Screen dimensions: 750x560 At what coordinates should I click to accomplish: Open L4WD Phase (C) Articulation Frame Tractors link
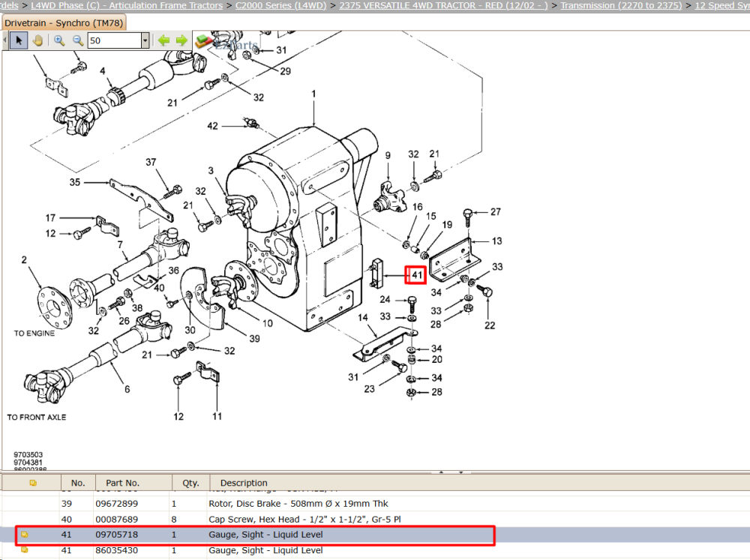[x=127, y=5]
